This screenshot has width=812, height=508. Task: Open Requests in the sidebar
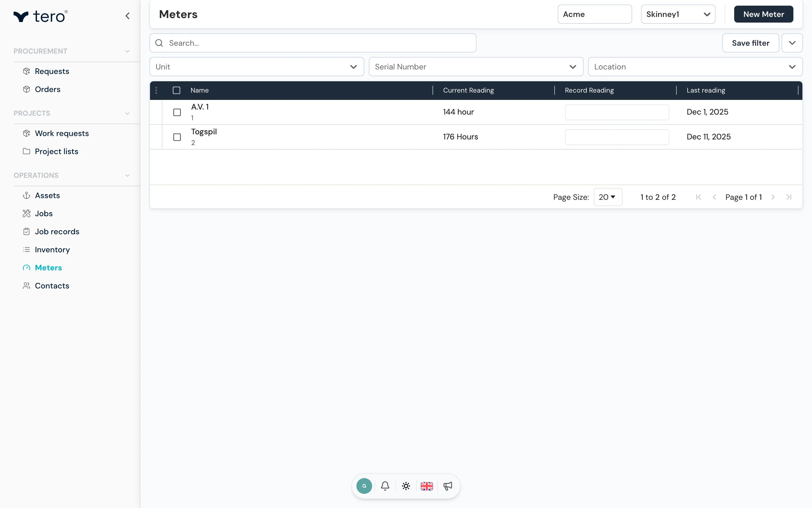click(52, 71)
